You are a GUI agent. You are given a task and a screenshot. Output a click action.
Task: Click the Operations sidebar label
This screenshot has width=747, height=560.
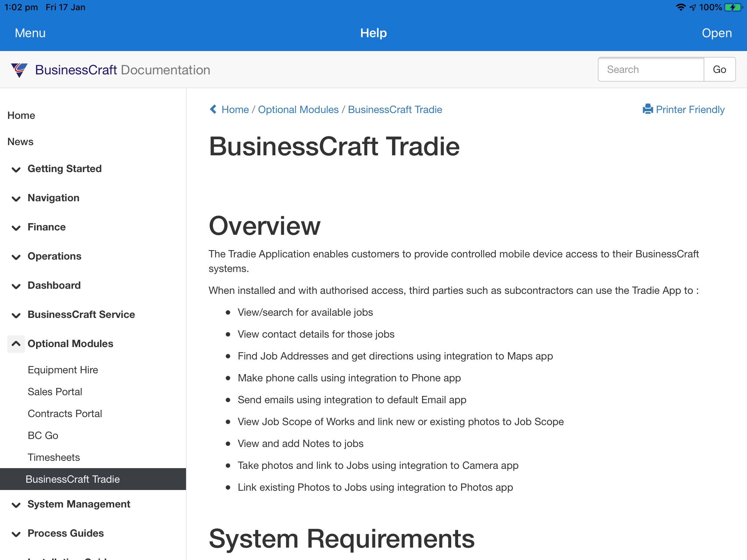55,256
